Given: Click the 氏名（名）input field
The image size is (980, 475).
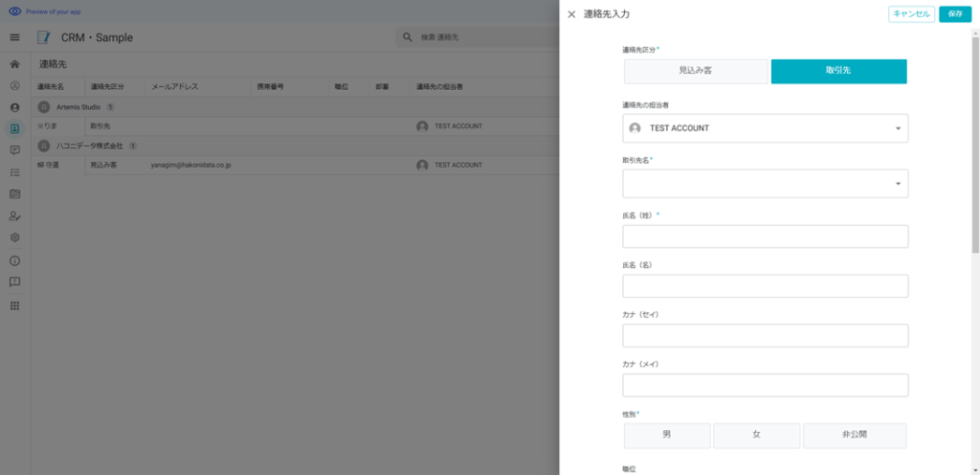Looking at the screenshot, I should [x=765, y=286].
